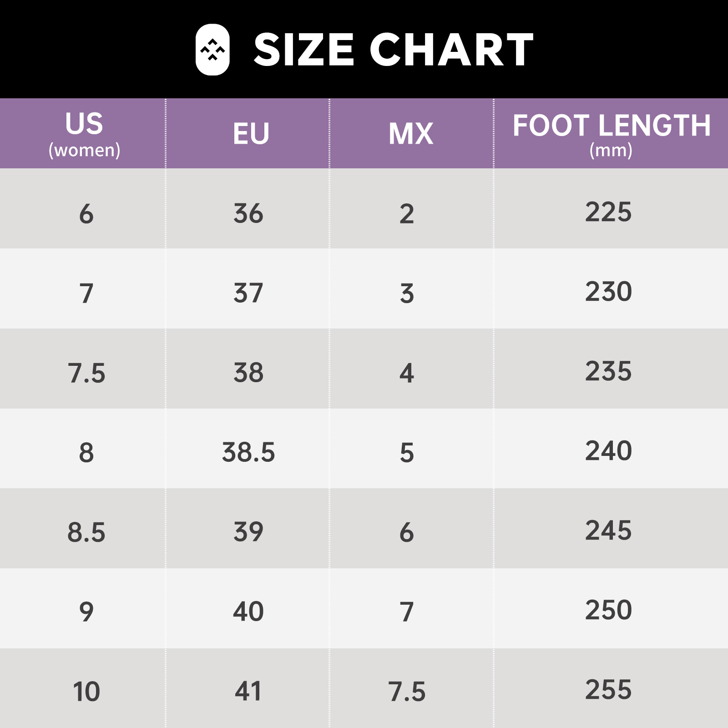Select the EU column header
Viewport: 728px width, 728px height.
tap(248, 134)
